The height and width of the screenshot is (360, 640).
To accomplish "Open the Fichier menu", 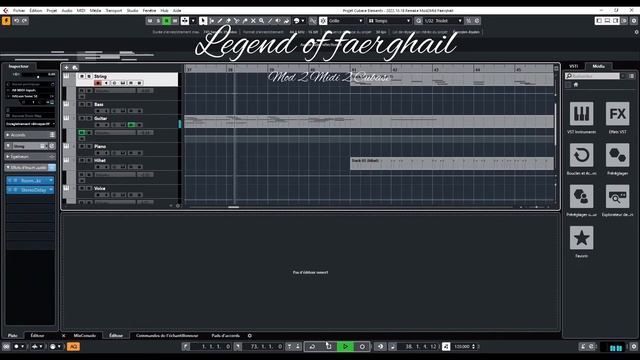I will pos(19,10).
